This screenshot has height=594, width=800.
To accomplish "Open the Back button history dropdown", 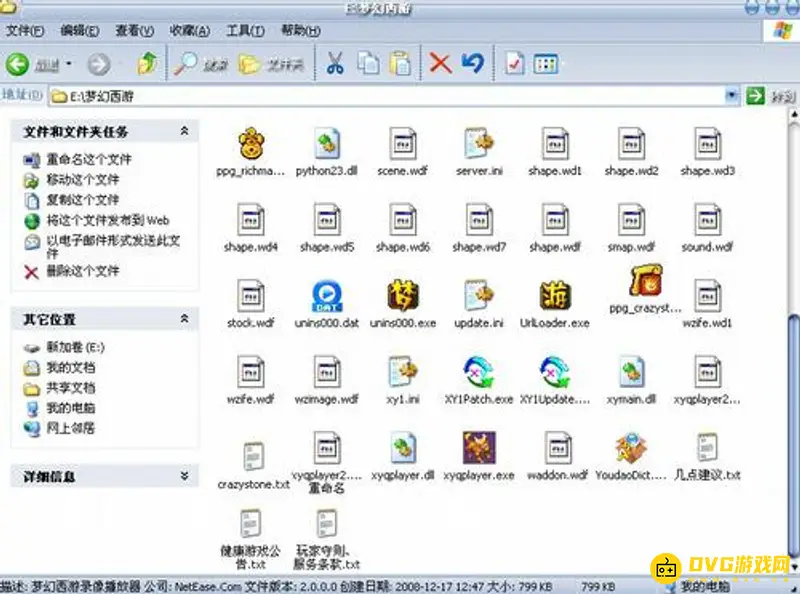I will (69, 64).
